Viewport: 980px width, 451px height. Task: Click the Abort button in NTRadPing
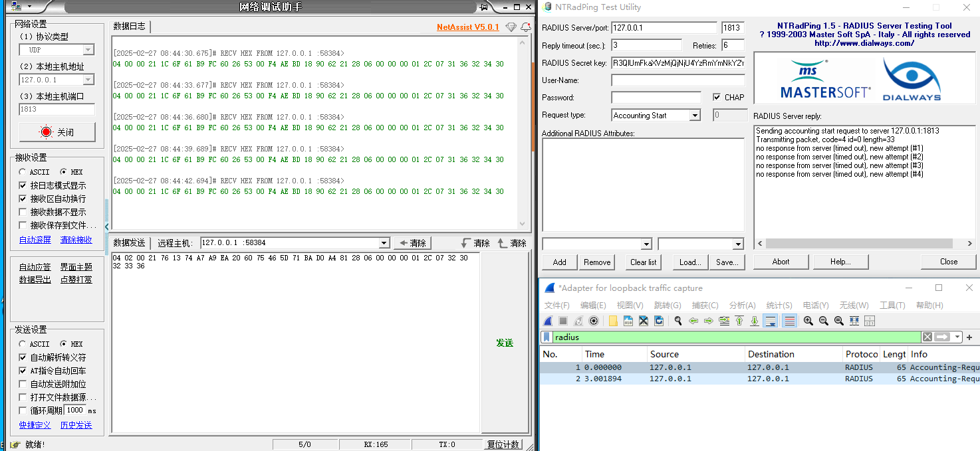point(781,262)
